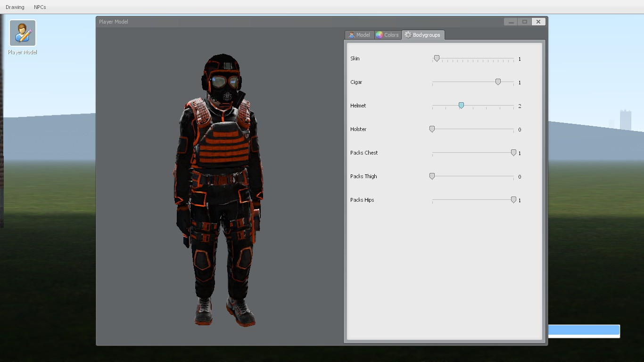Image resolution: width=644 pixels, height=362 pixels.
Task: Open the Drawing menu
Action: 15,7
